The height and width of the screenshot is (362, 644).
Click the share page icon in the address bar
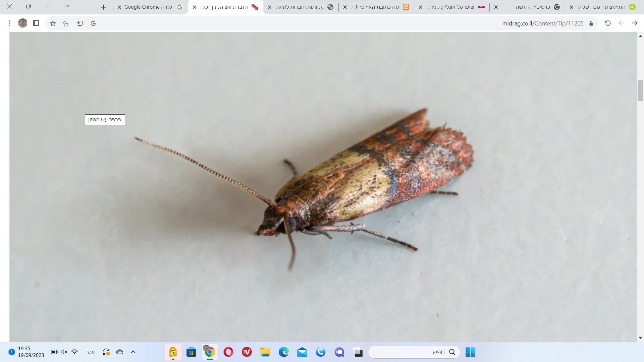(x=66, y=23)
